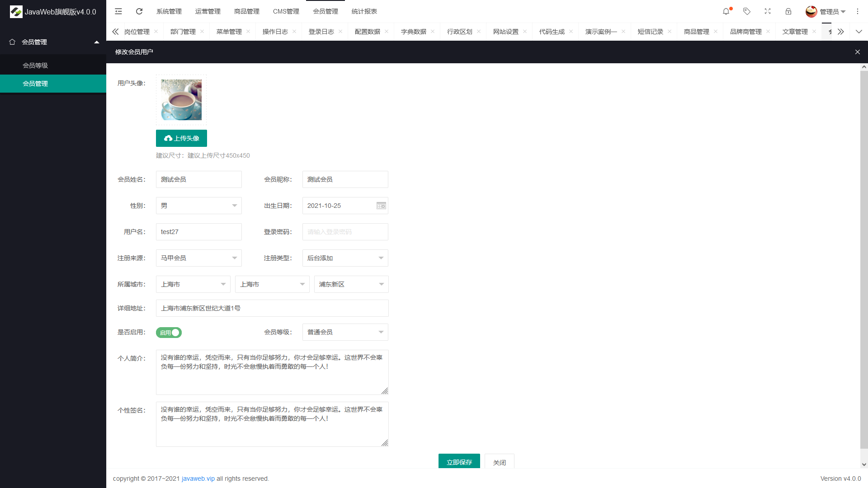This screenshot has height=488, width=868.
Task: Collapse the sidebar with the menu fold icon
Action: point(118,11)
